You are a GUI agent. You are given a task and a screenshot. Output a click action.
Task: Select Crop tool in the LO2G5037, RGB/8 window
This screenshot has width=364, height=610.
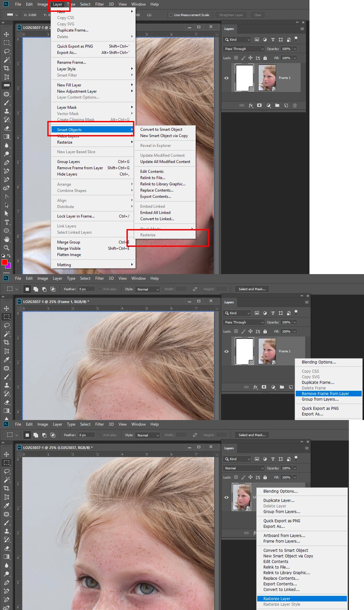pyautogui.click(x=7, y=488)
